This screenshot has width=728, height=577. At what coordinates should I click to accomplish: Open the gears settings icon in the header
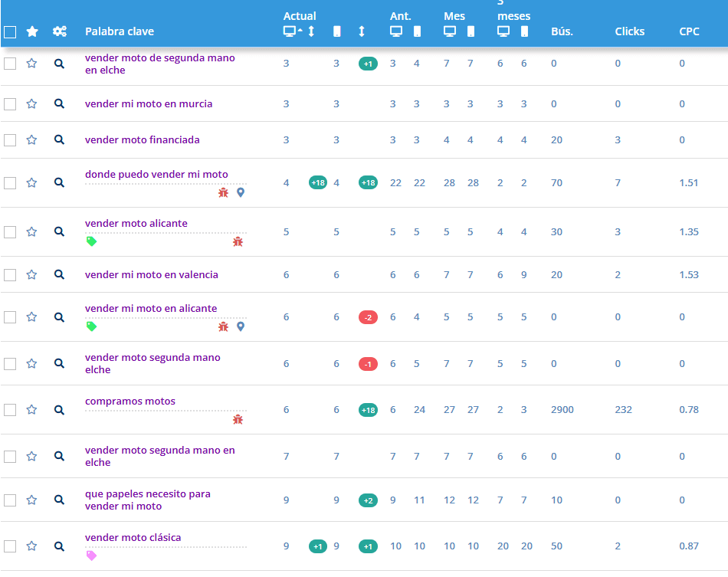click(x=59, y=31)
